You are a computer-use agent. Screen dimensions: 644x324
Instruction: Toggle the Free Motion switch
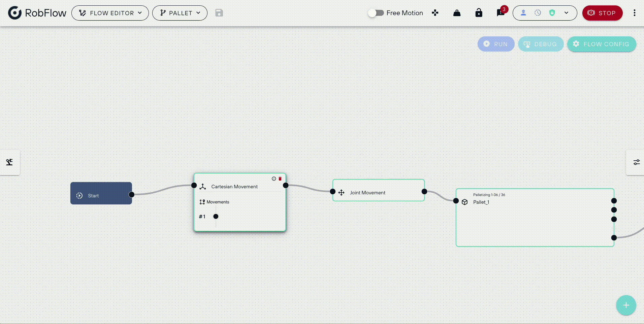376,13
